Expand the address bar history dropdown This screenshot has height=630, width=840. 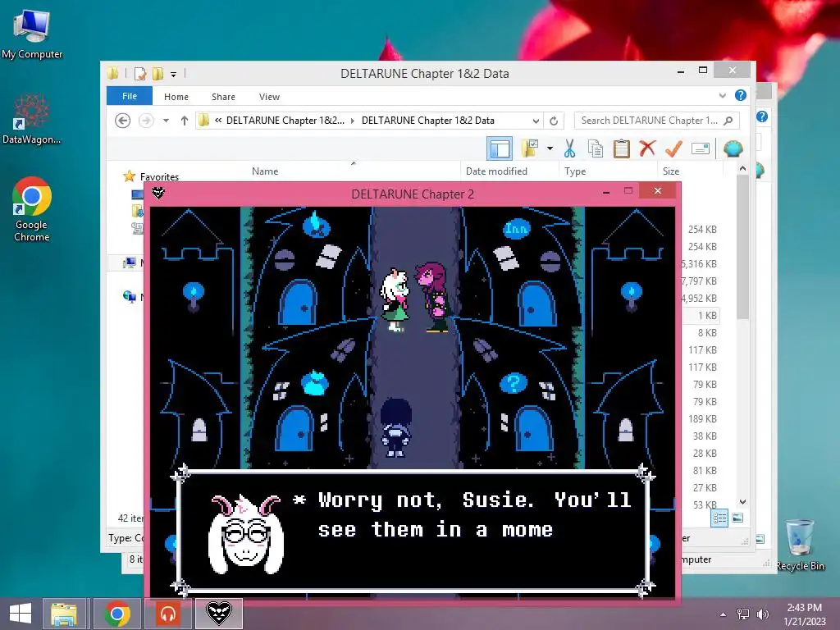point(535,121)
